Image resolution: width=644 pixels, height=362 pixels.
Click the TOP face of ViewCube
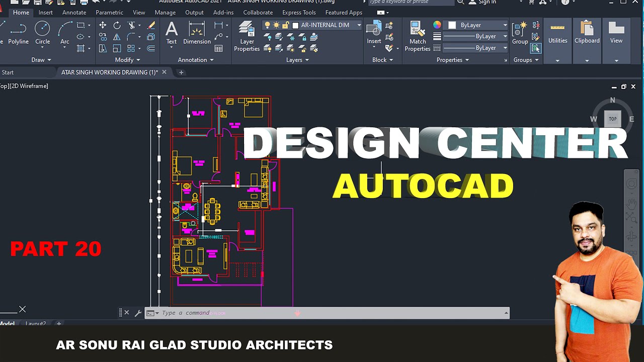[x=612, y=119]
